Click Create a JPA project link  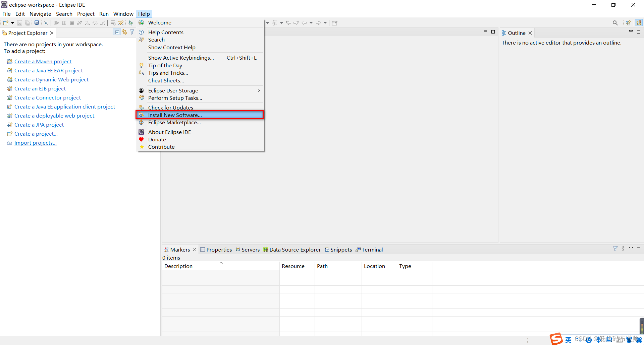[x=39, y=125]
